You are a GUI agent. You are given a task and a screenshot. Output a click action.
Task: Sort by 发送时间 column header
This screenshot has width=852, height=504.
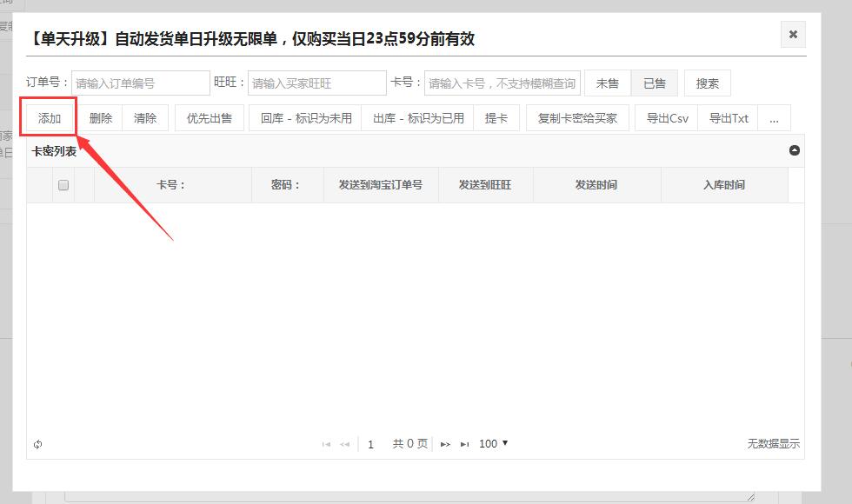coord(597,185)
